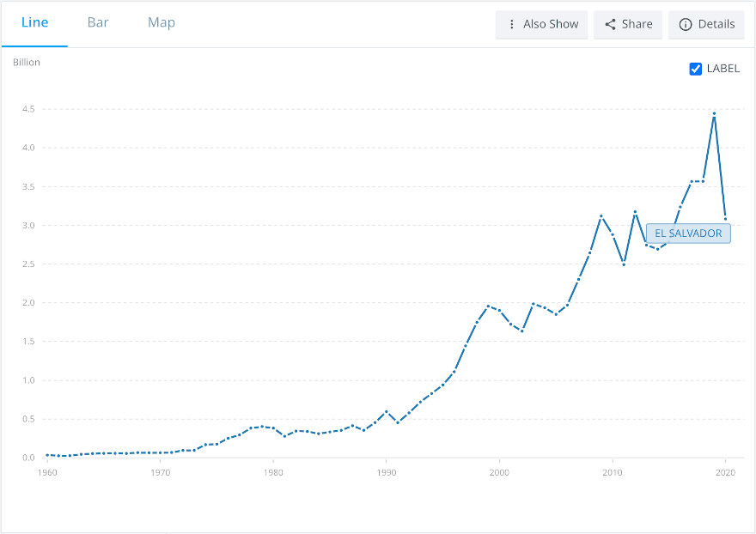Click the 1999 peak data point
756x534 pixels.
click(x=488, y=306)
